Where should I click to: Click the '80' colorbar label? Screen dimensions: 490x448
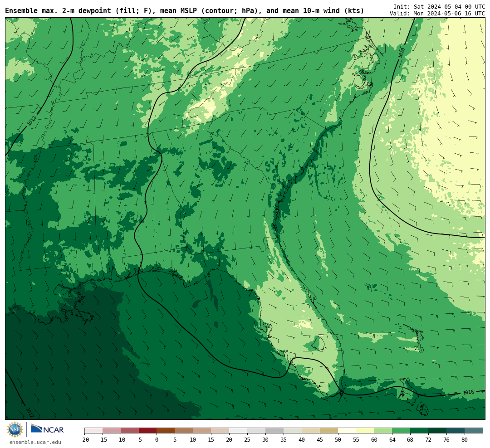tap(465, 439)
